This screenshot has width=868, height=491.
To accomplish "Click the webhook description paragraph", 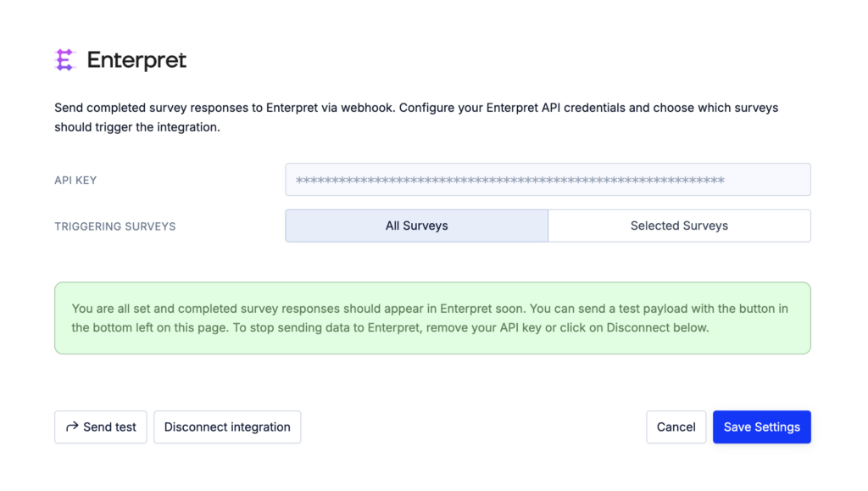I will click(x=416, y=117).
